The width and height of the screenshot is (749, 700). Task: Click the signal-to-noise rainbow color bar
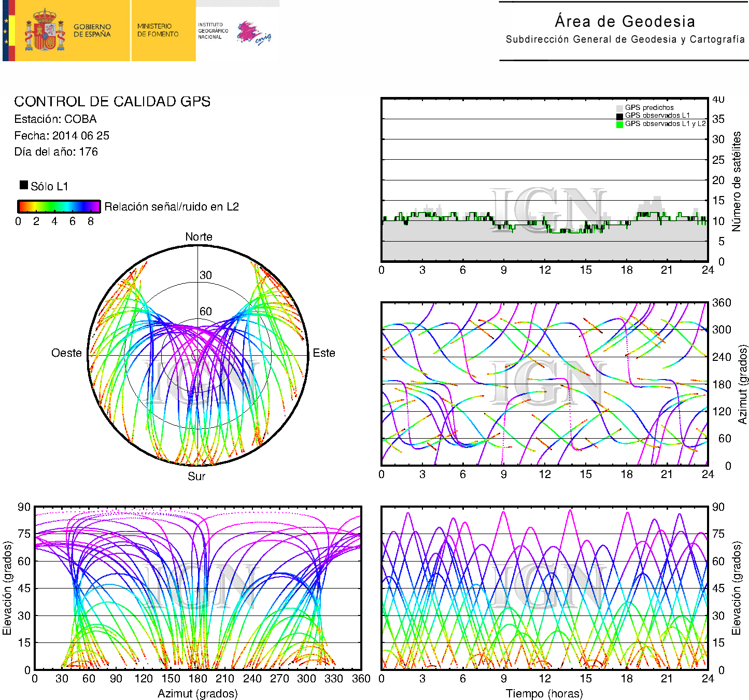[x=59, y=206]
